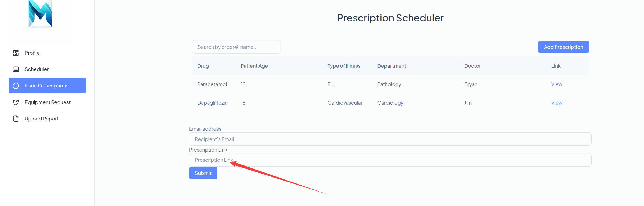View Dapagliflozin prescription link

(x=557, y=103)
